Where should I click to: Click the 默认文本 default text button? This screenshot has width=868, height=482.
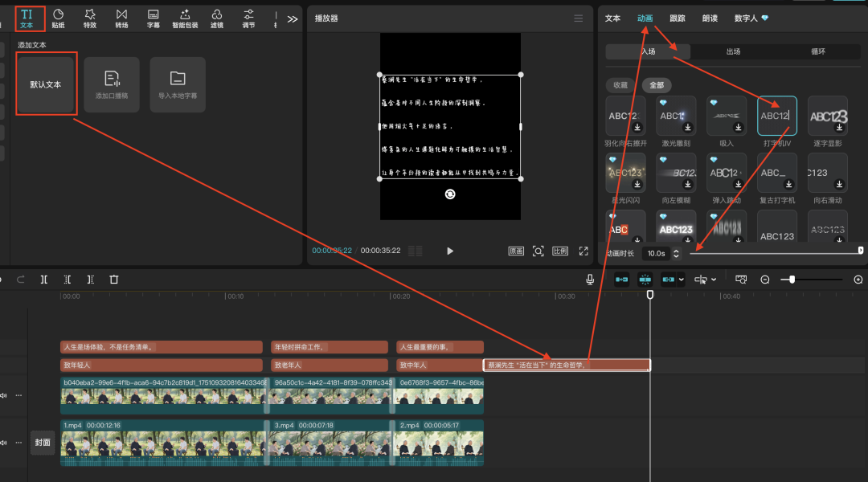[x=46, y=84]
